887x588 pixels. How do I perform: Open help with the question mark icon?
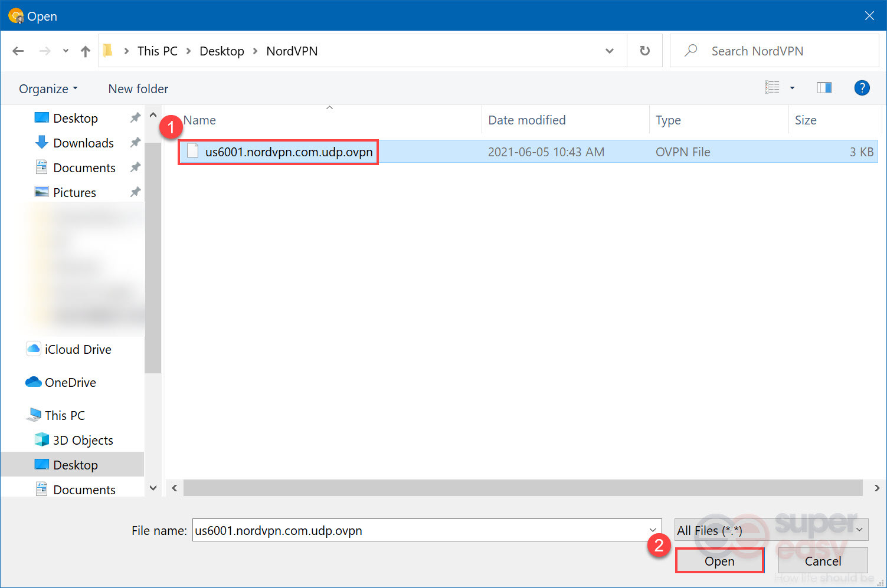click(x=862, y=88)
